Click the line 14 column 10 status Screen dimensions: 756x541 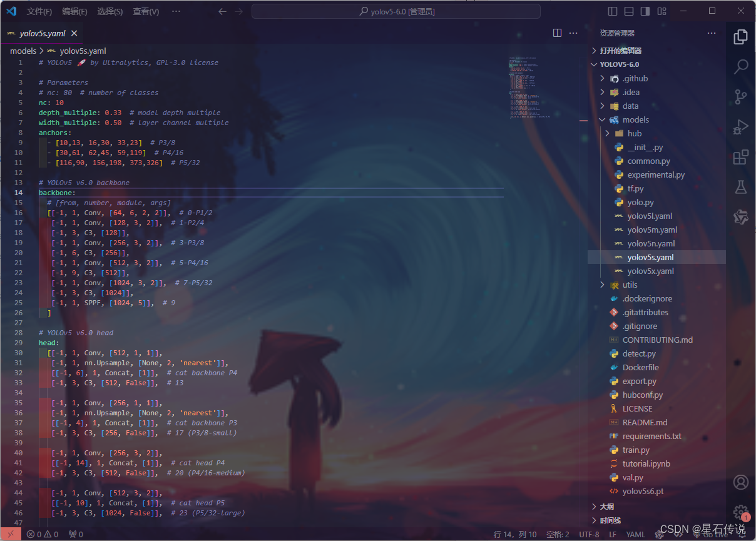tap(515, 534)
